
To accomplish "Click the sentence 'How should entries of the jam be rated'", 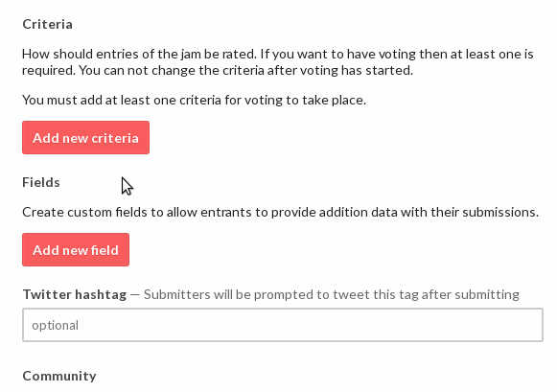I will pyautogui.click(x=139, y=54).
